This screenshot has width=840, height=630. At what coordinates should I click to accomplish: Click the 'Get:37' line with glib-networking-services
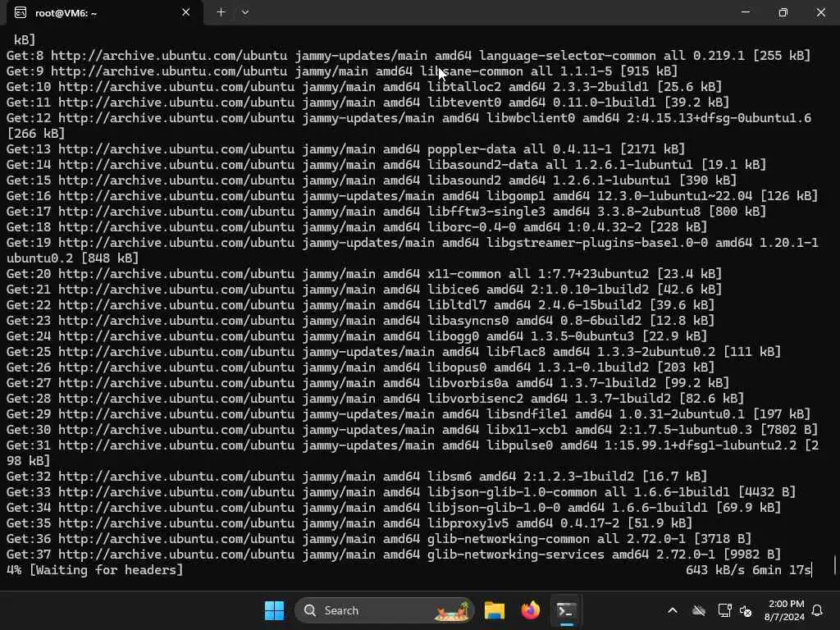(394, 554)
